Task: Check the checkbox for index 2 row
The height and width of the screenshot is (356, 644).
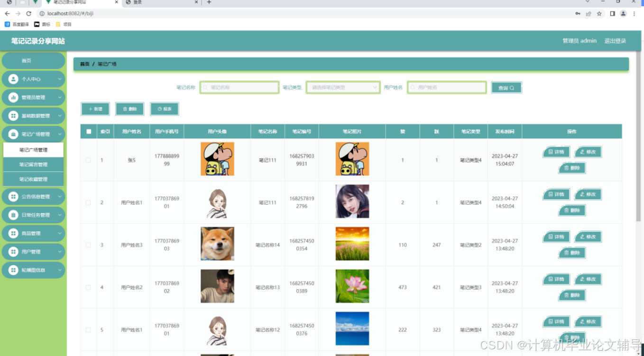Action: coord(88,202)
